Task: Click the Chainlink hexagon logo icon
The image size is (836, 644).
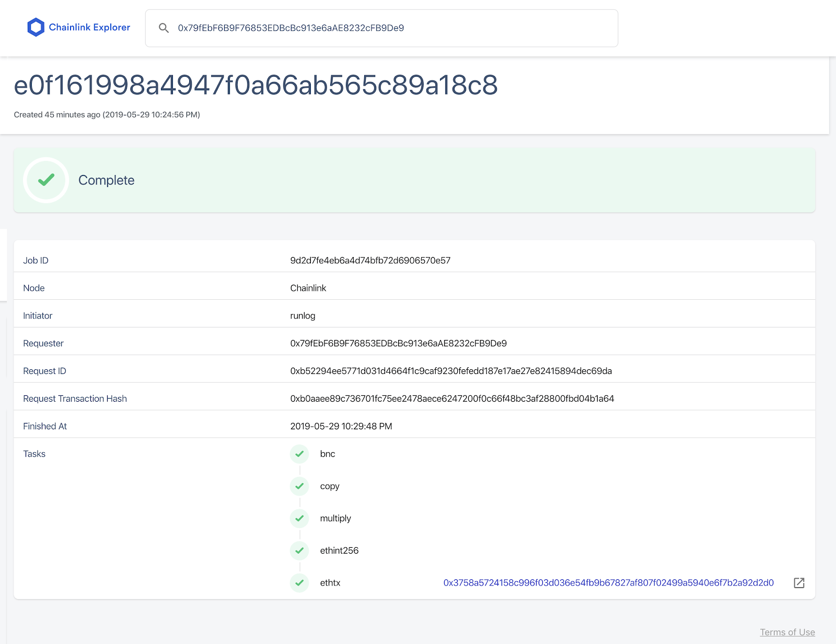Action: pyautogui.click(x=36, y=27)
